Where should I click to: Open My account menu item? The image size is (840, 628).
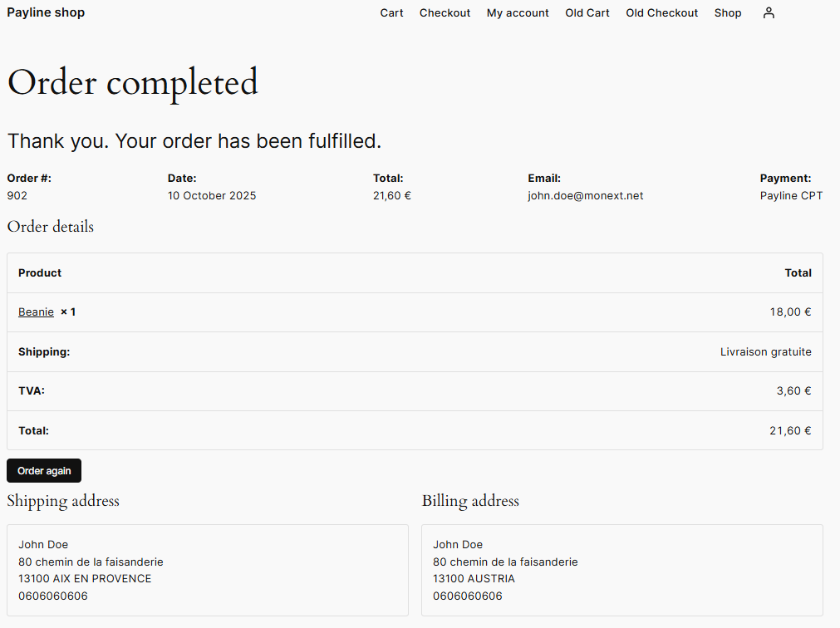pyautogui.click(x=518, y=12)
